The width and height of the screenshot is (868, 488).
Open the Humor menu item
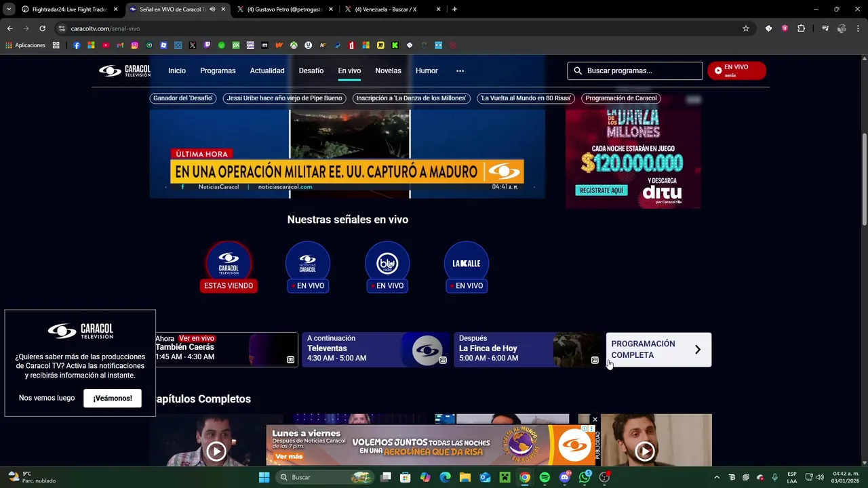(x=427, y=70)
